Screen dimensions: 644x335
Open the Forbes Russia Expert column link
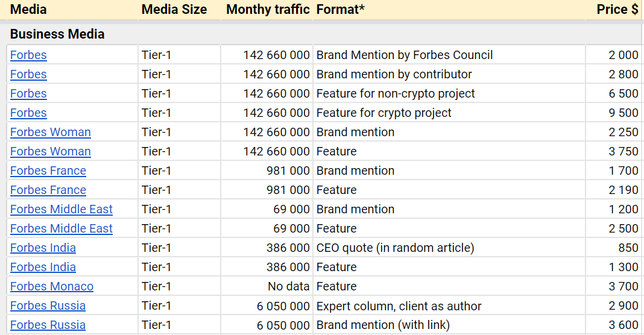(48, 306)
